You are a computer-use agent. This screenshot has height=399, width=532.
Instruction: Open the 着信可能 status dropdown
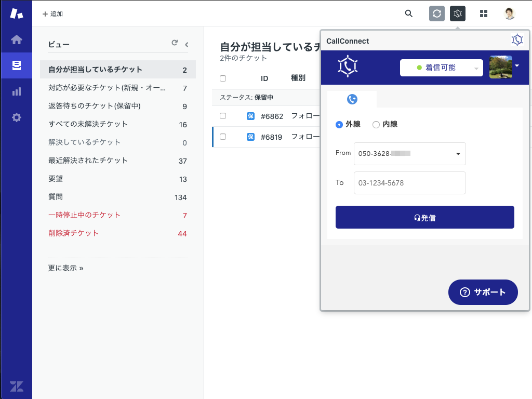tap(441, 68)
